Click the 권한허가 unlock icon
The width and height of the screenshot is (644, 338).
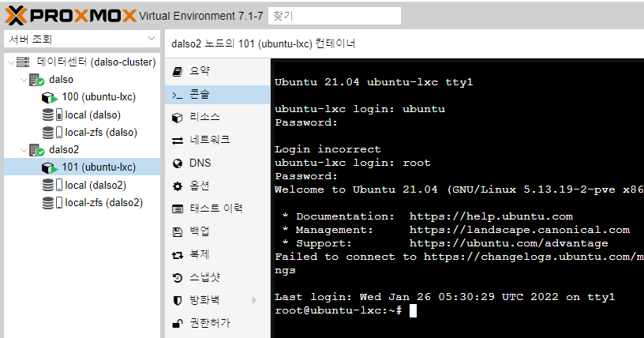pyautogui.click(x=178, y=324)
